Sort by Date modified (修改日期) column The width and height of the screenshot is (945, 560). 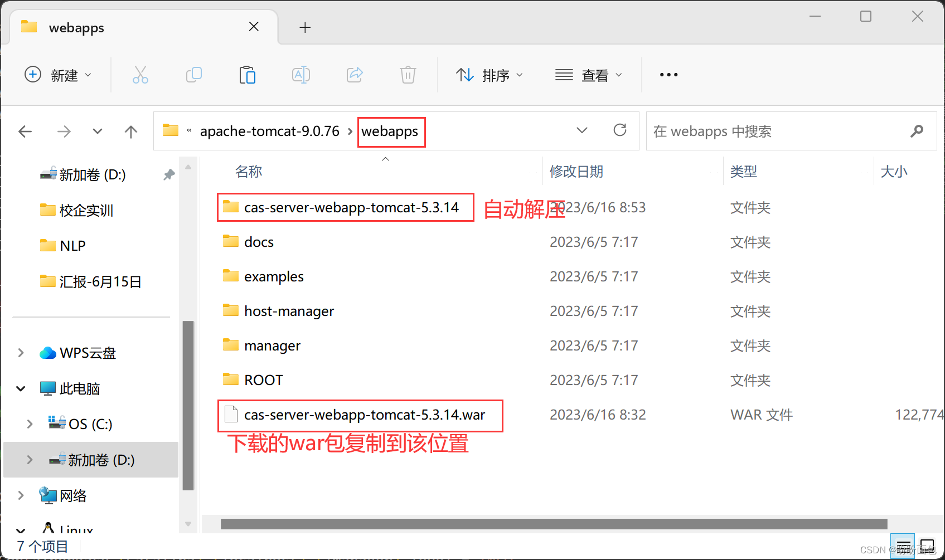pyautogui.click(x=576, y=172)
